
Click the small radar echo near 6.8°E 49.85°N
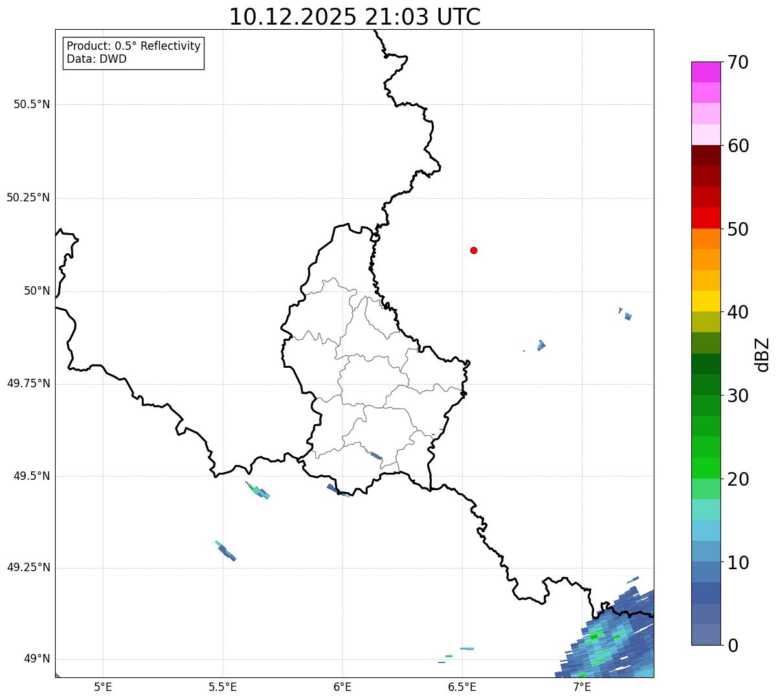pos(541,345)
